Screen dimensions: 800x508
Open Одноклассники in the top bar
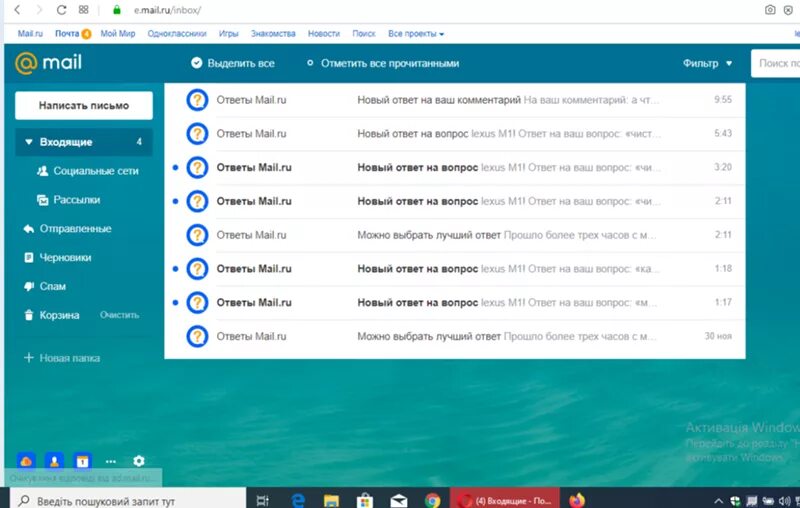point(177,34)
